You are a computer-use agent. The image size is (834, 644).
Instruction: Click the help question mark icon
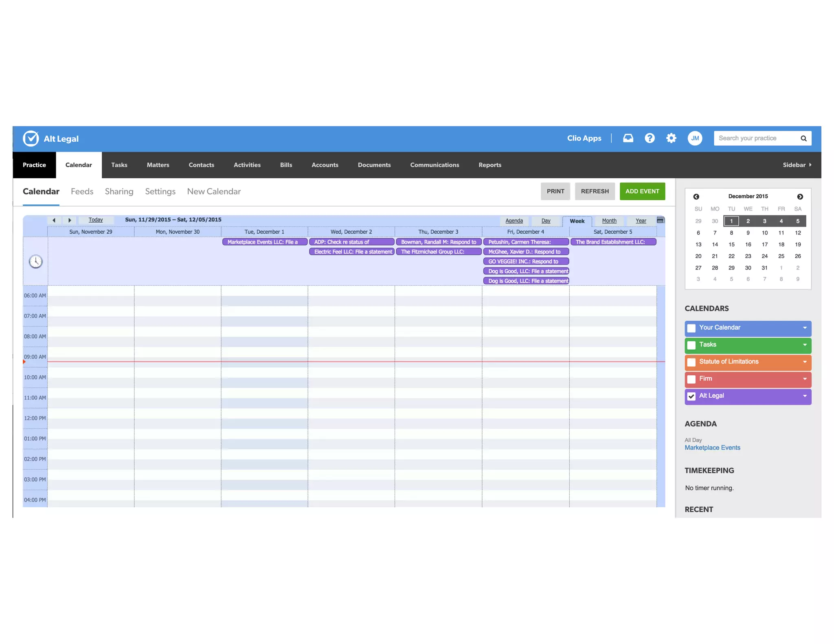(650, 138)
